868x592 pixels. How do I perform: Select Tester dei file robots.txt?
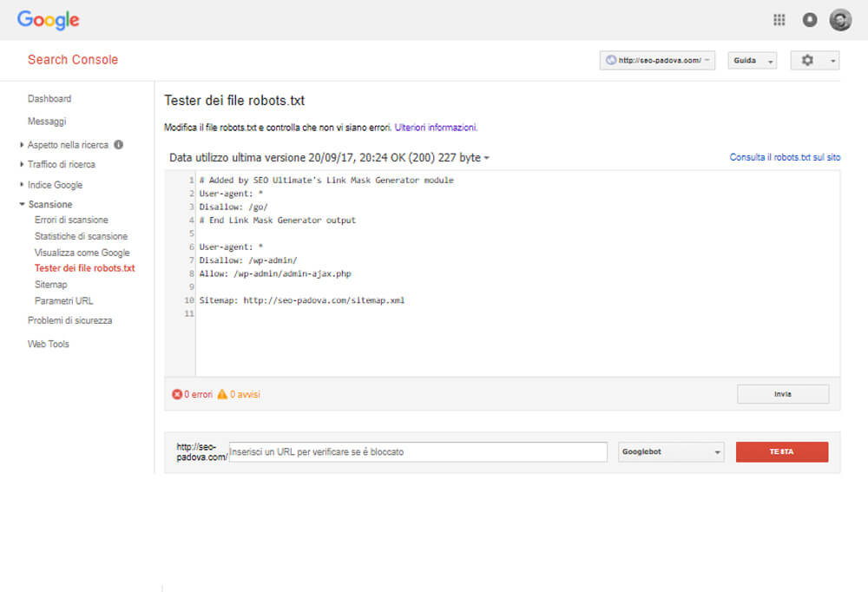pos(85,268)
